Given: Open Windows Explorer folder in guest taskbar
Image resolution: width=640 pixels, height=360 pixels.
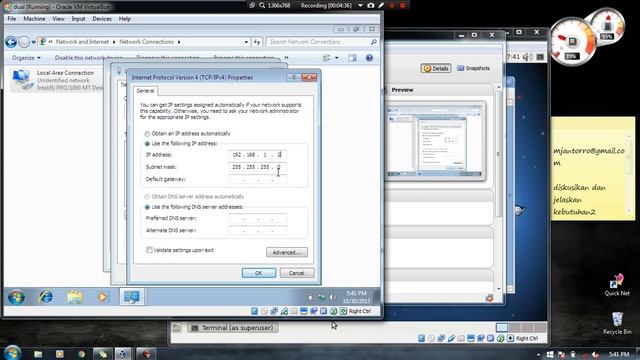Looking at the screenshot, I should click(75, 297).
